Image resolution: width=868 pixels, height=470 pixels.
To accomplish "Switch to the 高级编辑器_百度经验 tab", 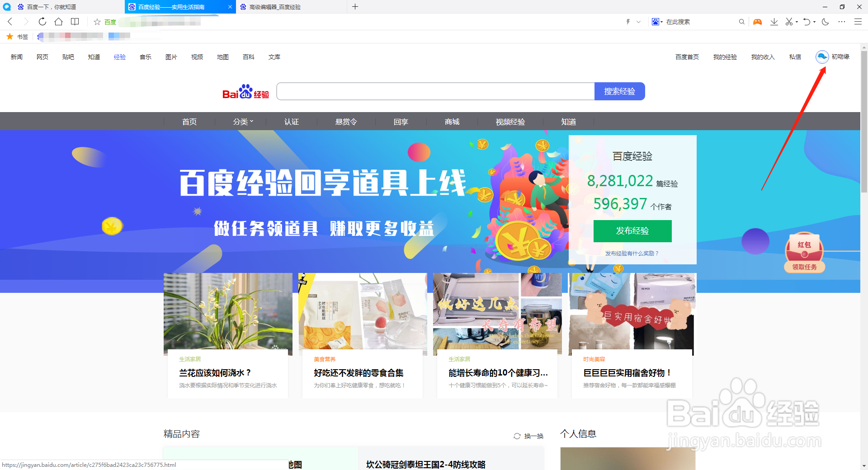I will point(292,7).
